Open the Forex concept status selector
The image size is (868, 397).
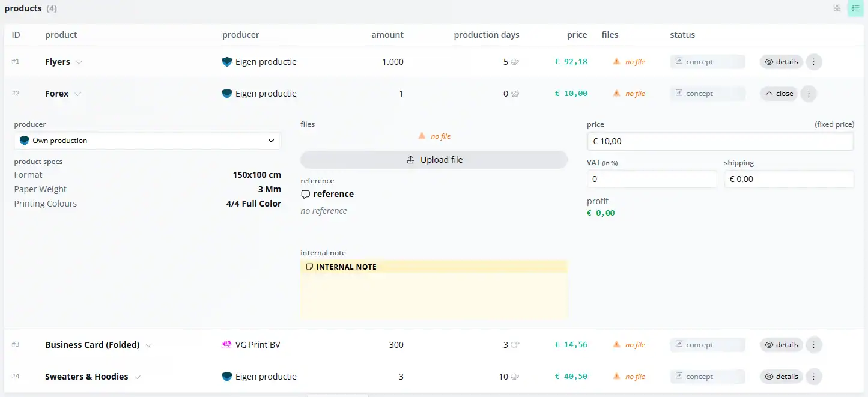pyautogui.click(x=708, y=94)
